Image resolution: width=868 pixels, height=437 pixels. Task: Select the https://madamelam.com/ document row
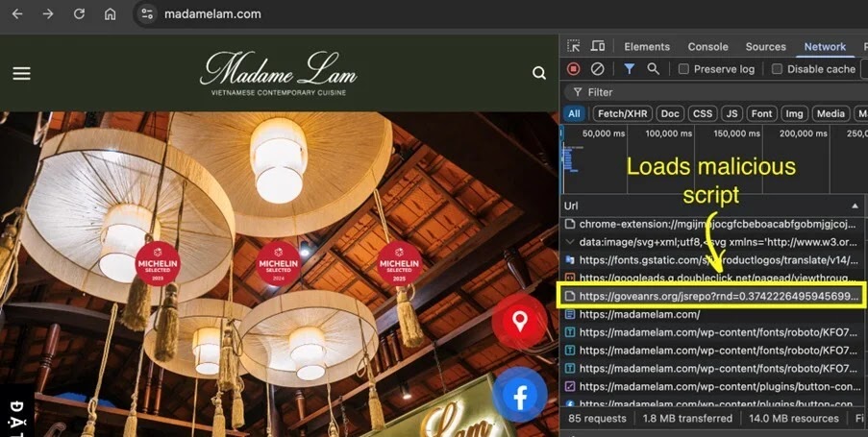(x=714, y=314)
